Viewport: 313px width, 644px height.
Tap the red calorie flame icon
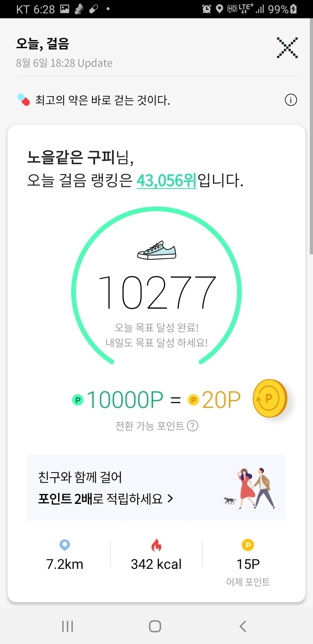pos(156,545)
